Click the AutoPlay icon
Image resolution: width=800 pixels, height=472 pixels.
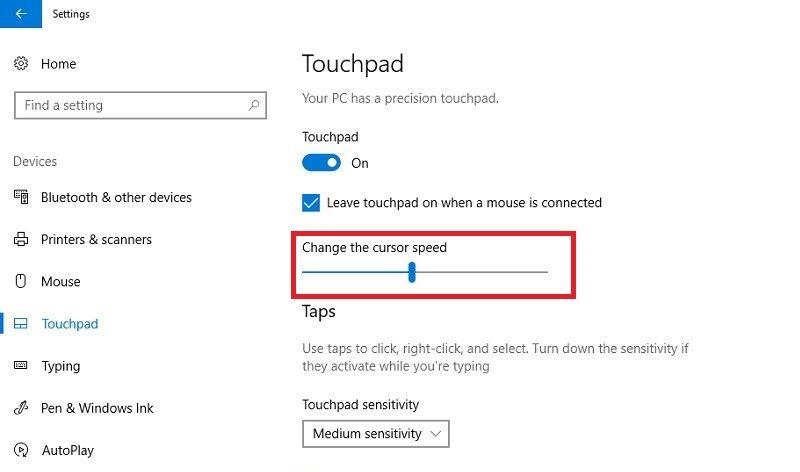pos(21,450)
